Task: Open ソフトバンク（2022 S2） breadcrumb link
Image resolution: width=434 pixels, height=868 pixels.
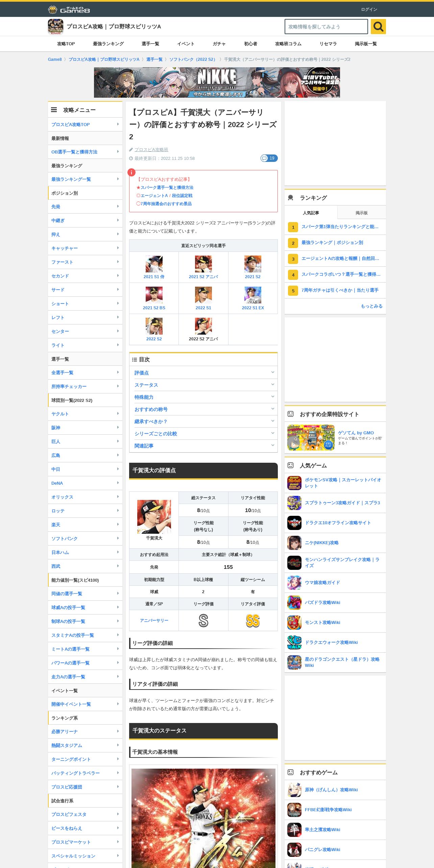Action: 193,59
